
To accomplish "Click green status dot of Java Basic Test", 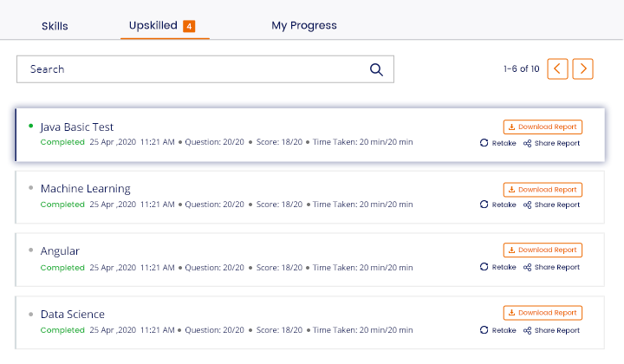I will (30, 127).
